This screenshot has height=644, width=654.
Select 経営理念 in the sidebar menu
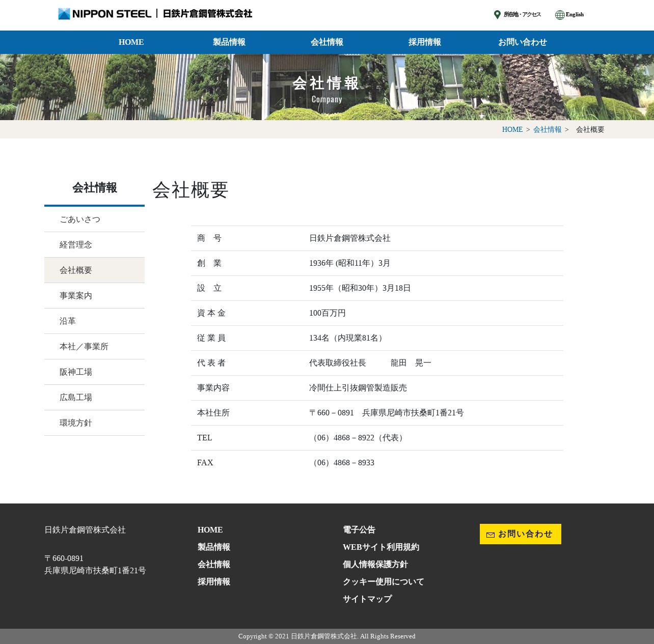pyautogui.click(x=76, y=245)
